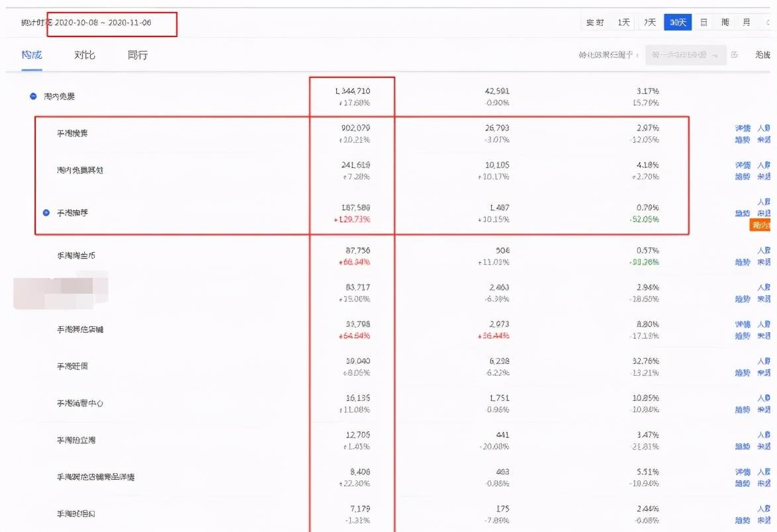Select the 30天 time range button

(678, 22)
